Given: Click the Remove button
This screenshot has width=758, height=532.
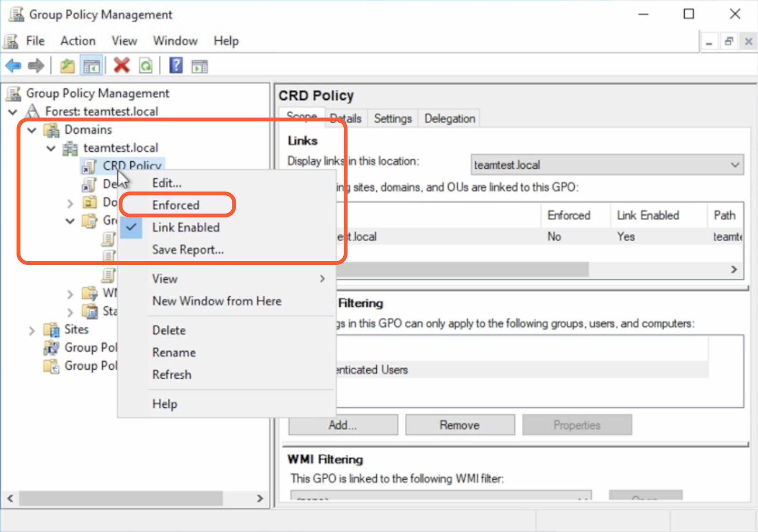Looking at the screenshot, I should 460,425.
